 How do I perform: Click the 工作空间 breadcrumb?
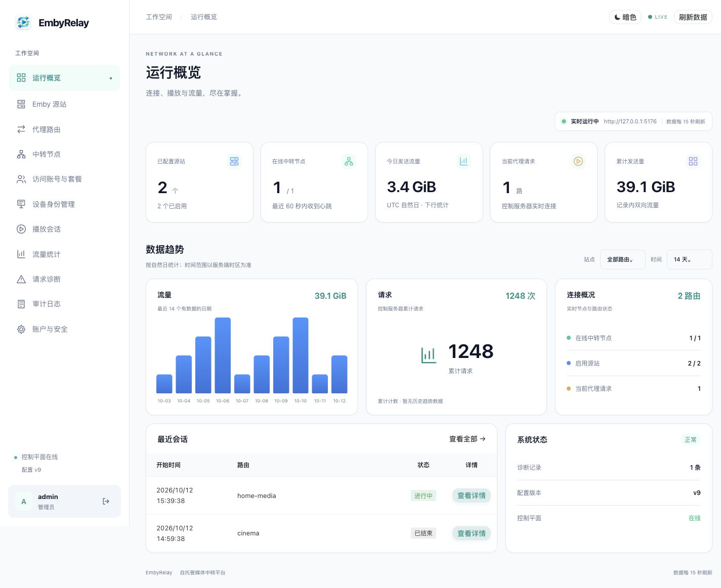click(159, 17)
